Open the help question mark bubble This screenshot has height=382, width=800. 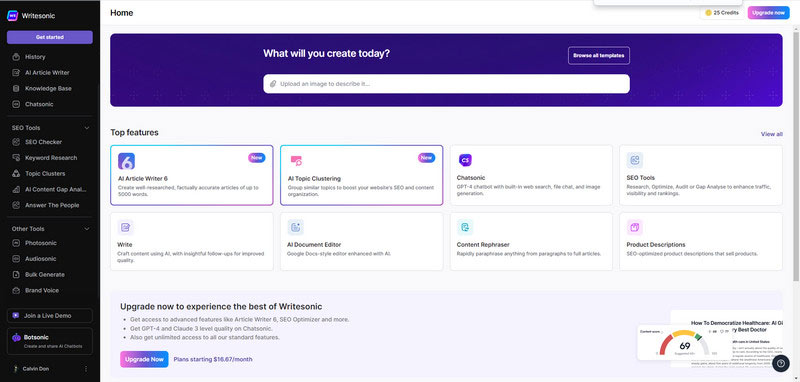click(x=781, y=363)
